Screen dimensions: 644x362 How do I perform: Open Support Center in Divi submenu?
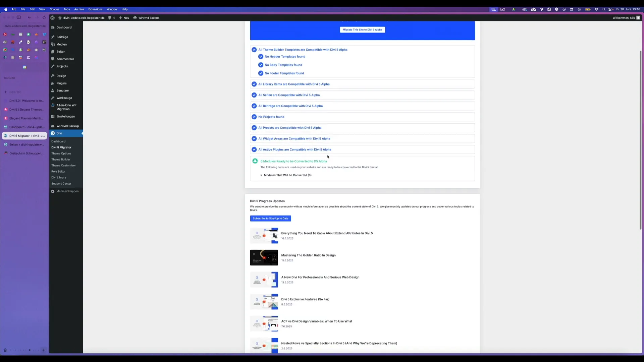tap(61, 184)
